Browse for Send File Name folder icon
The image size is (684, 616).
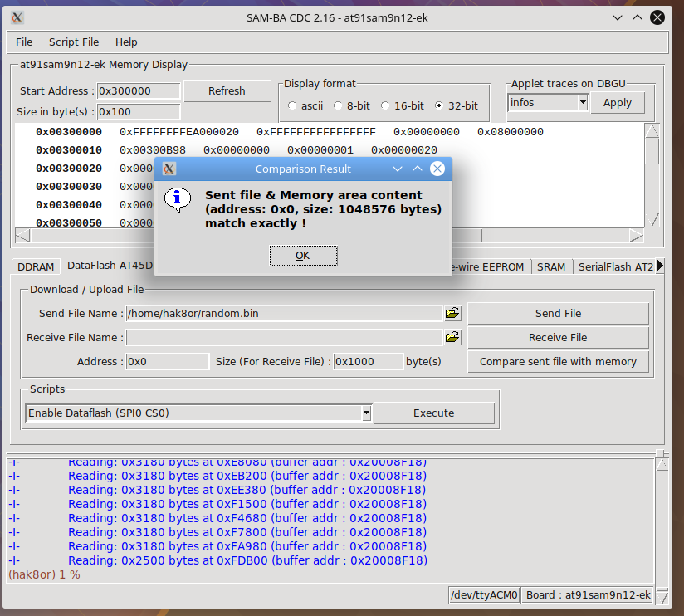(x=452, y=313)
